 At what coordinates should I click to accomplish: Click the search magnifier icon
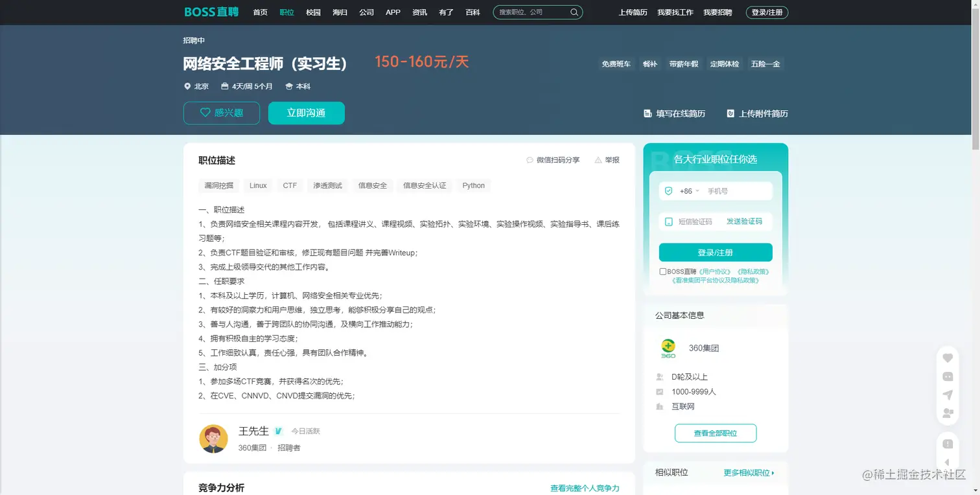(x=574, y=12)
